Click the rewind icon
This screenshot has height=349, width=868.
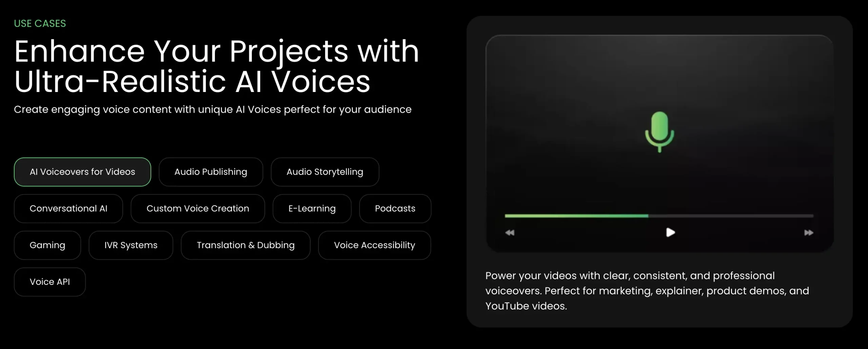510,233
